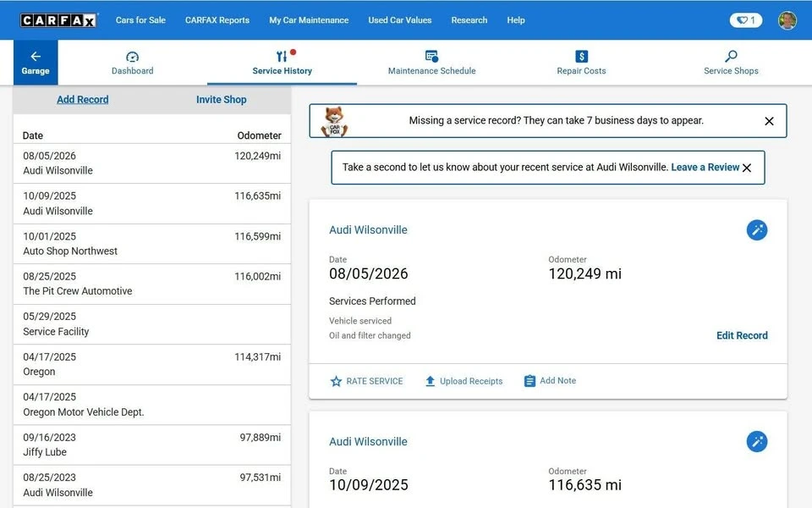812x508 pixels.
Task: Click the edit pencil icon on 08/05/2026 record
Action: [x=756, y=229]
